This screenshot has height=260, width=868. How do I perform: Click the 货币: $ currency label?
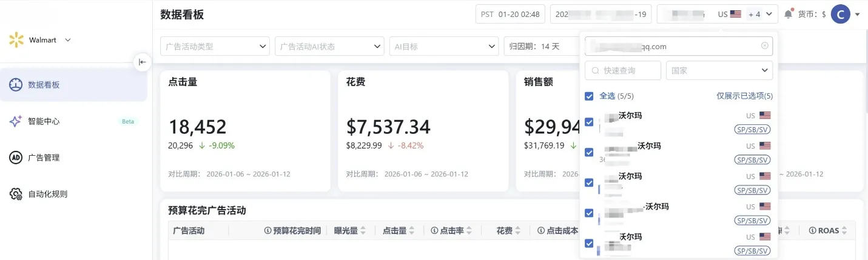tap(812, 14)
